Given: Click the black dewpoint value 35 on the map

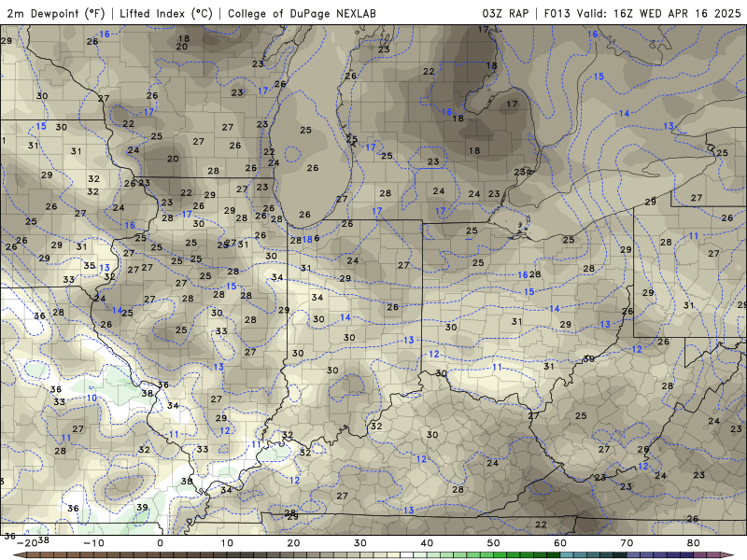Looking at the screenshot, I should click(90, 265).
